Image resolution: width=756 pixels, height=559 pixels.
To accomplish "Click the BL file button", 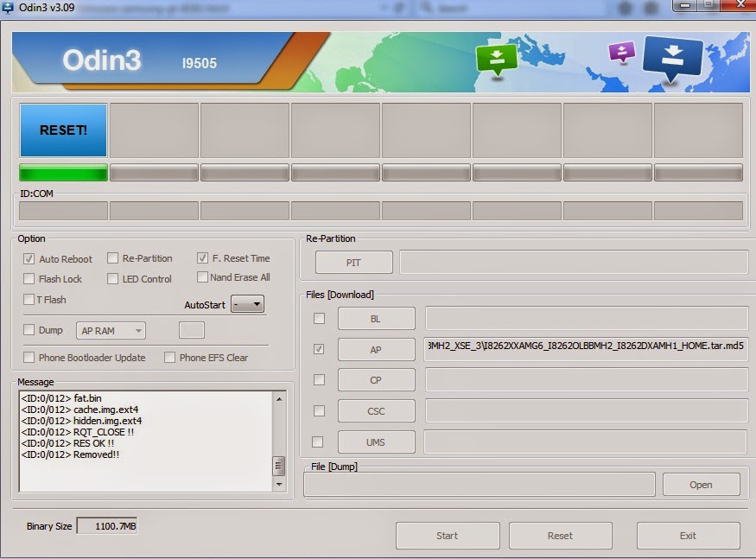I will click(x=376, y=318).
